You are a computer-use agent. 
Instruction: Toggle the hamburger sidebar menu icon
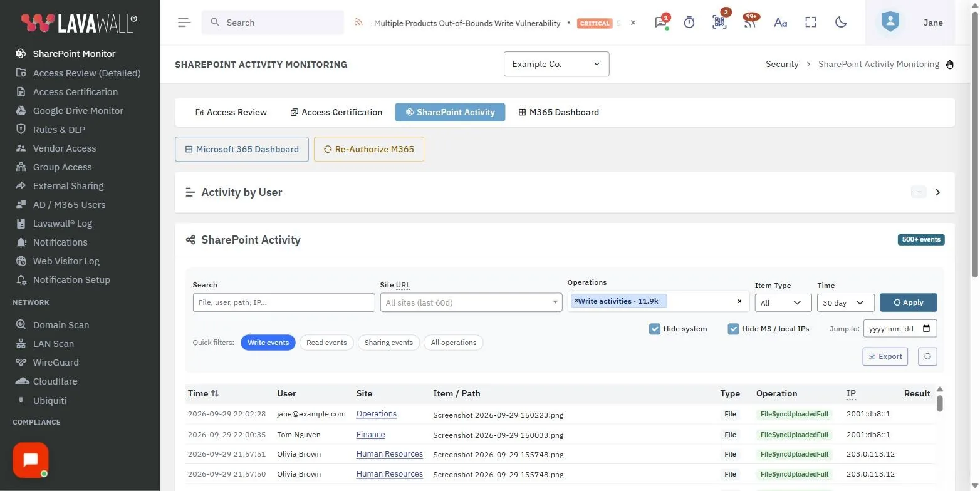point(184,23)
